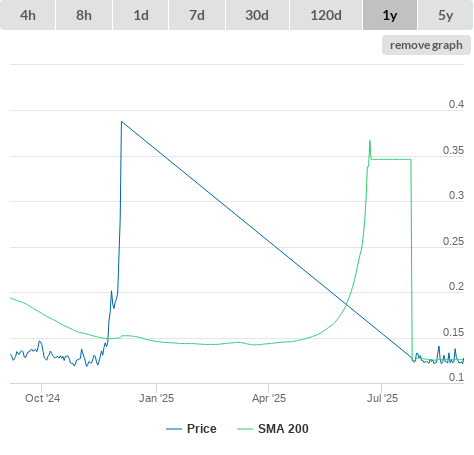Select the 8h time range tab
The image size is (474, 455).
pyautogui.click(x=84, y=15)
